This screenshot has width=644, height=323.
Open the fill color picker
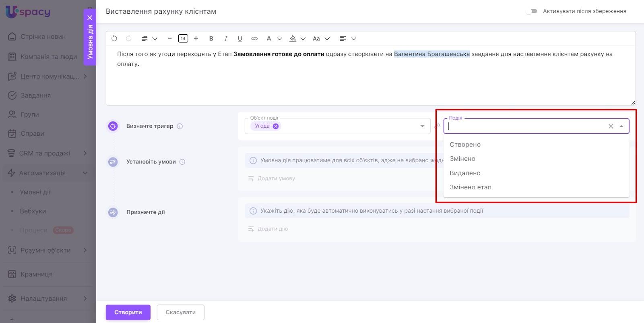297,39
